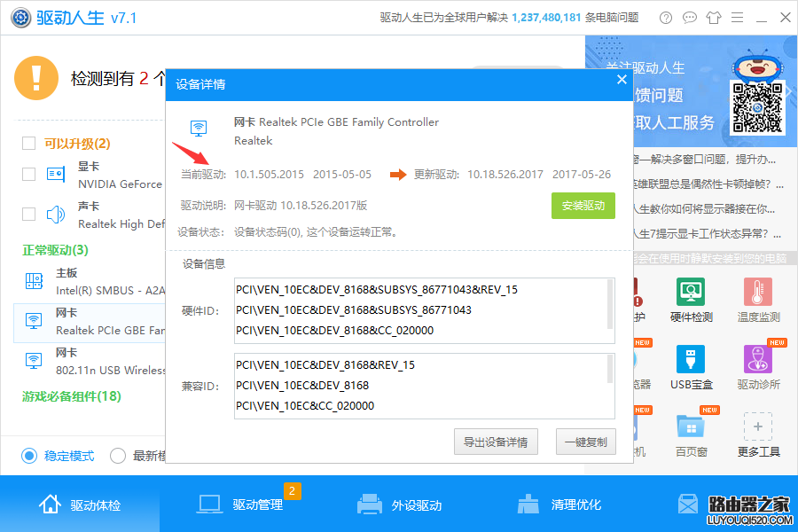
Task: Select hardware ID PCI\VEN_10EC&DEV_8168&CC_020000
Action: tap(335, 331)
